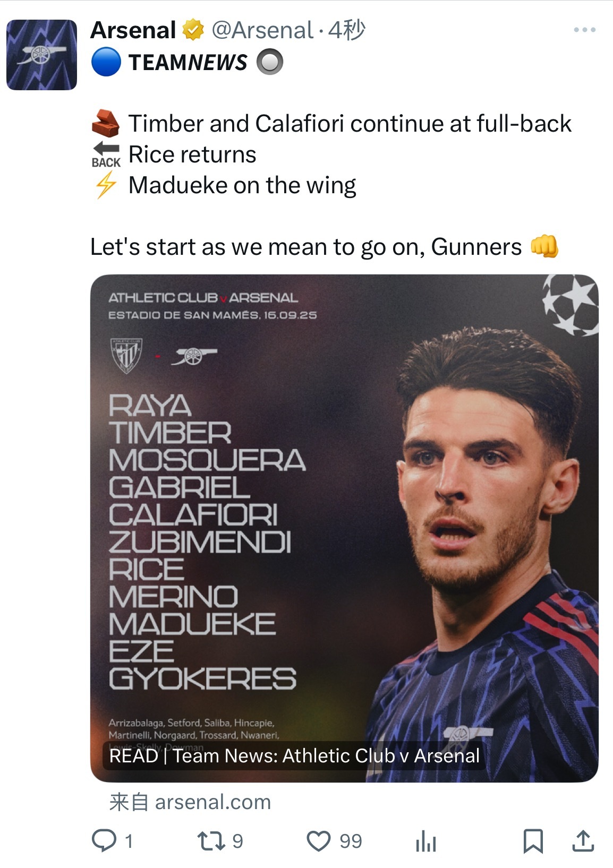Screen dimensions: 613x868
Task: Like the tweet with the heart icon
Action: click(x=319, y=841)
